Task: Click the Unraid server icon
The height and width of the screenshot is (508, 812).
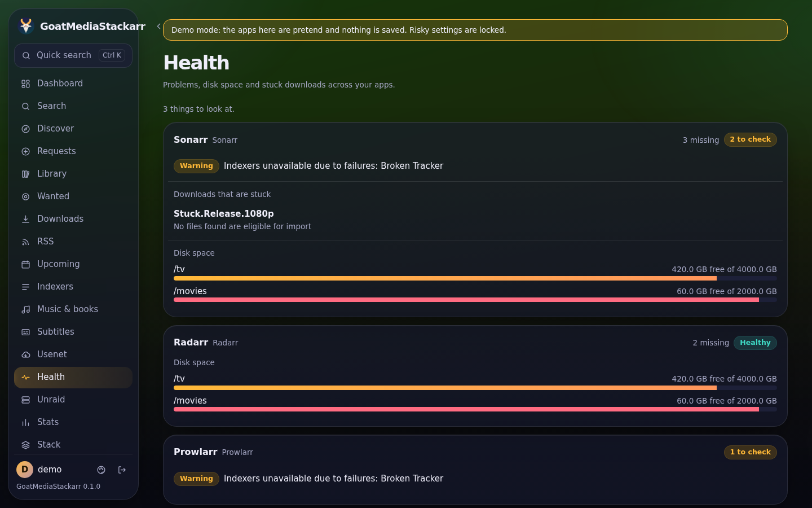Action: [25, 400]
